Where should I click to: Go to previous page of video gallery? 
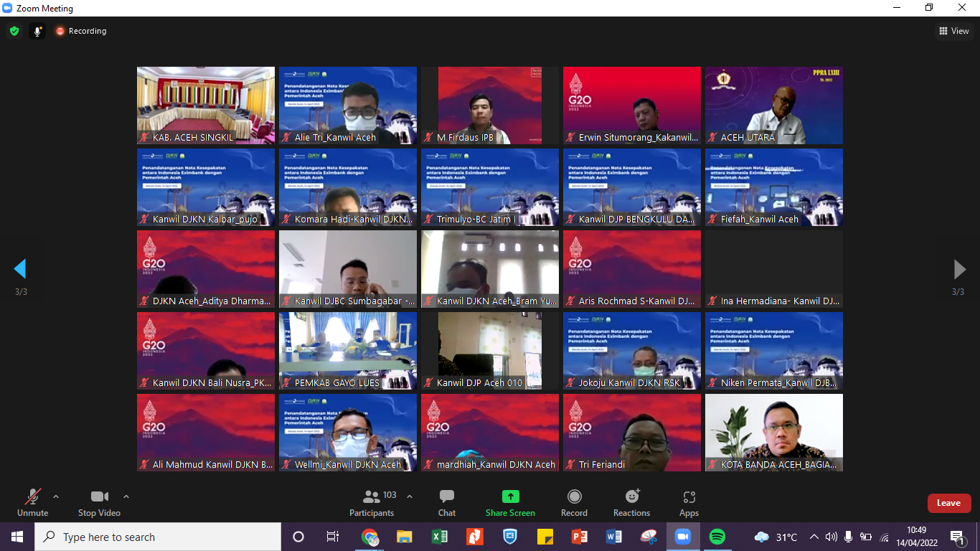point(20,269)
